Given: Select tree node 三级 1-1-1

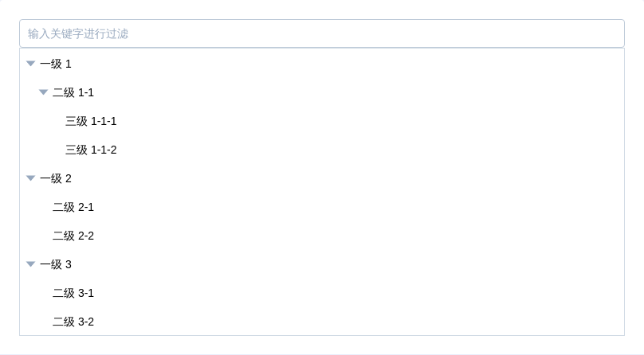Looking at the screenshot, I should point(91,121).
